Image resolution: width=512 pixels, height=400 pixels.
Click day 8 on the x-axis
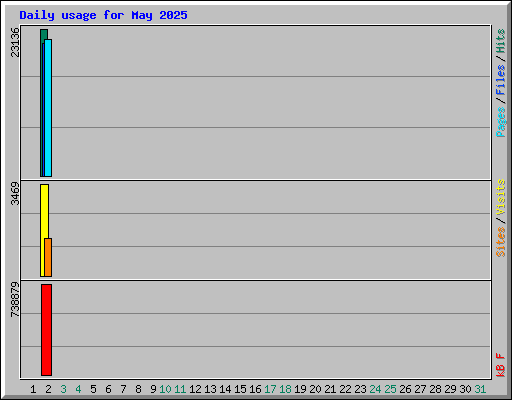pyautogui.click(x=138, y=389)
